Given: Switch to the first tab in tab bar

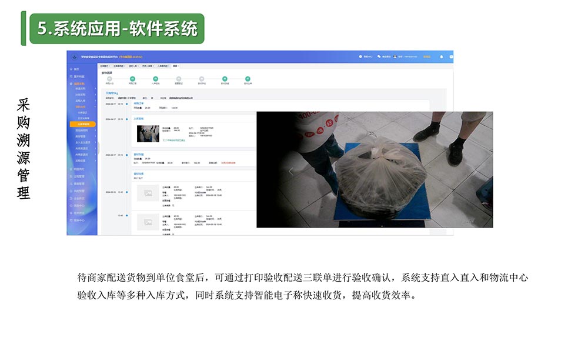Looking at the screenshot, I should tap(105, 66).
